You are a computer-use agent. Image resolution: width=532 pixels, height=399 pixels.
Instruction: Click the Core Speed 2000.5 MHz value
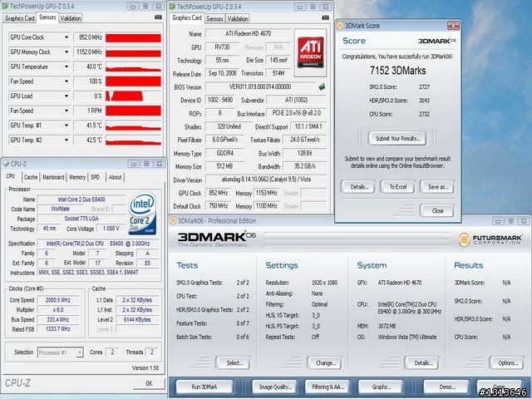57,300
